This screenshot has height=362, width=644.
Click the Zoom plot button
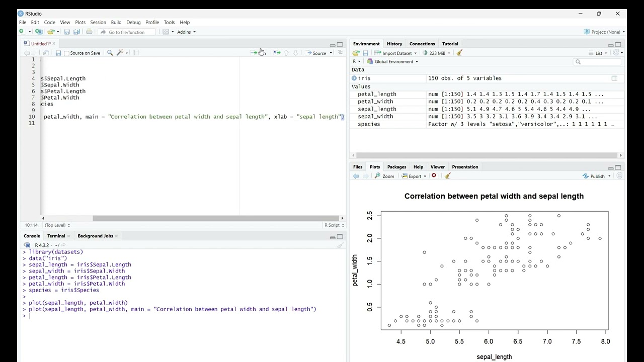point(384,176)
